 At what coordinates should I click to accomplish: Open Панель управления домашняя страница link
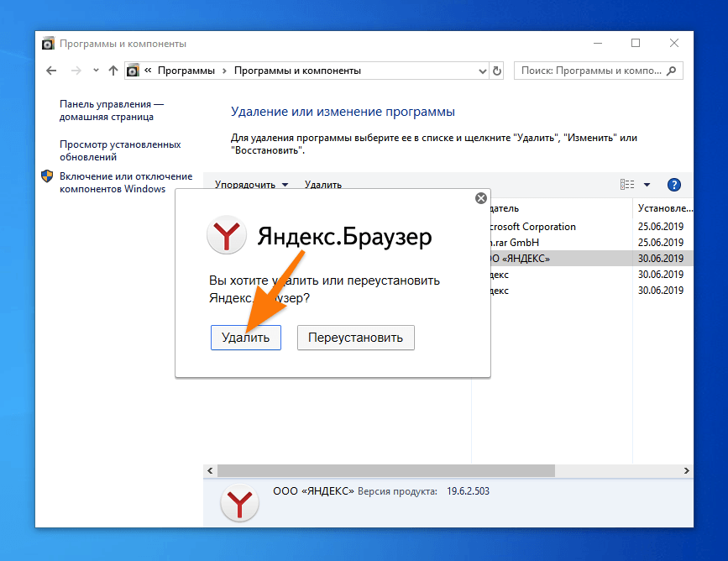coord(112,111)
